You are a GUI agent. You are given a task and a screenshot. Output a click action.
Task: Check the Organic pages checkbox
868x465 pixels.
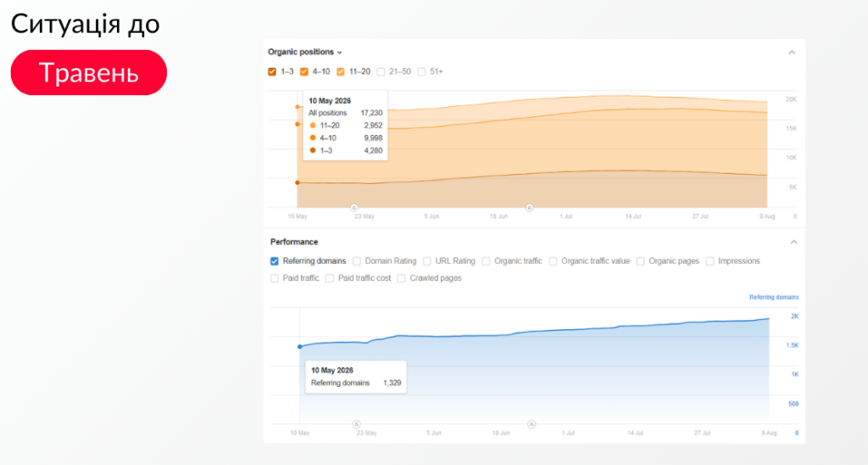pos(641,261)
